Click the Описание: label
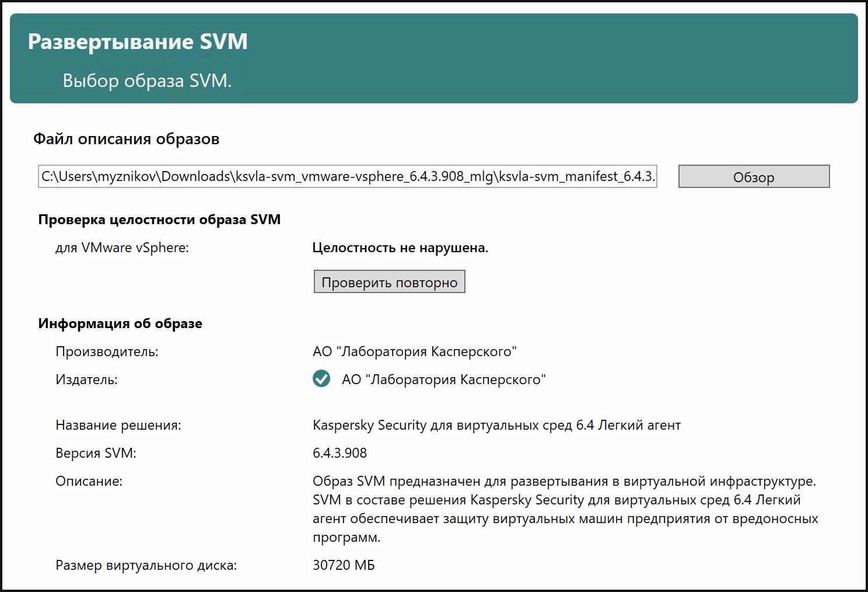Screen dimensions: 868x592 click(x=89, y=481)
